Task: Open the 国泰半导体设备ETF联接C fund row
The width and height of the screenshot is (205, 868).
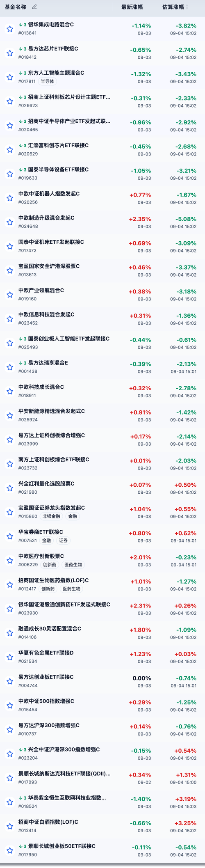Action: (x=102, y=174)
